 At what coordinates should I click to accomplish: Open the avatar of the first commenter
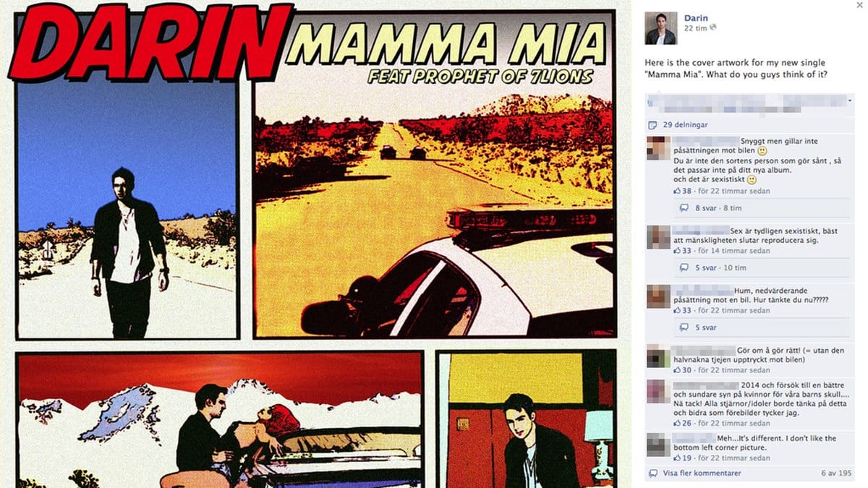coord(658,147)
